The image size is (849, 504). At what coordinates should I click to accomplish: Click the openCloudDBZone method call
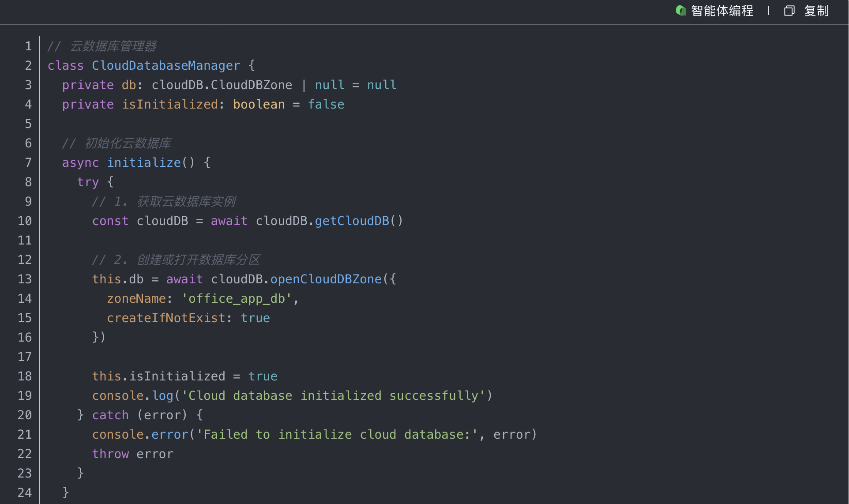click(x=326, y=279)
